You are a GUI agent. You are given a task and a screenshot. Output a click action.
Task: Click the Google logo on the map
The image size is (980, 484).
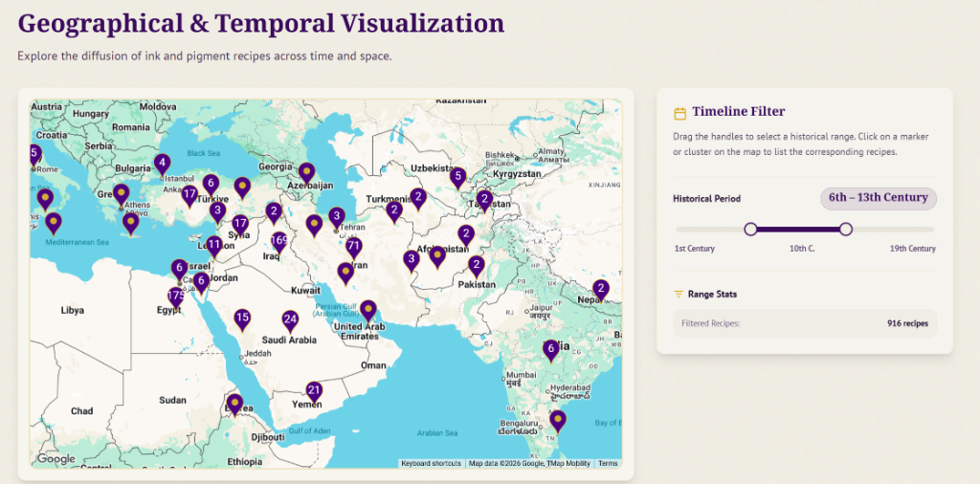coord(56,459)
